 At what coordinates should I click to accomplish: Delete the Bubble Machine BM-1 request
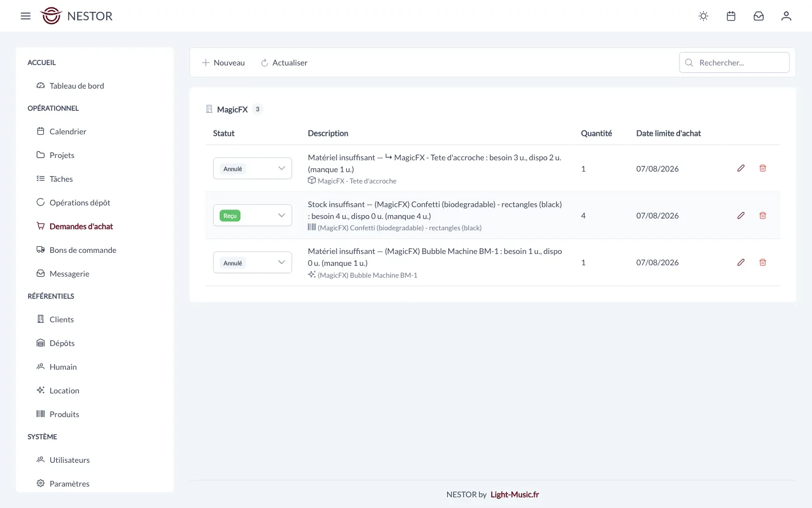(762, 262)
